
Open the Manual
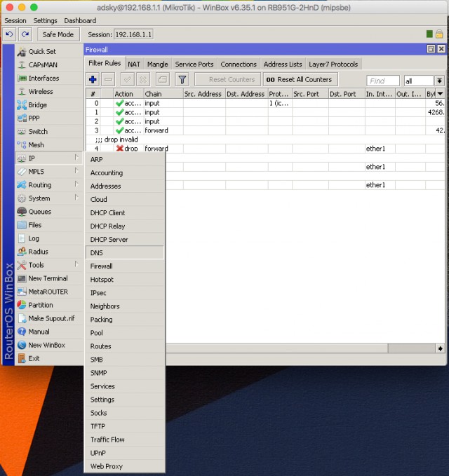coord(49,332)
